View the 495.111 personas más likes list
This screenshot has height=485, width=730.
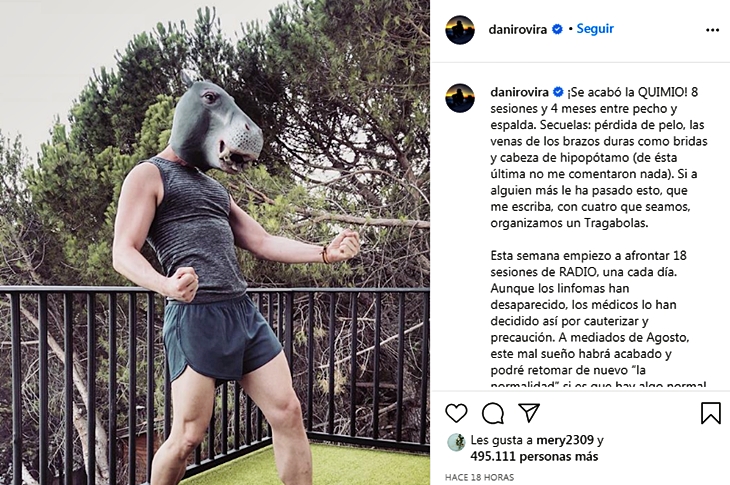534,457
